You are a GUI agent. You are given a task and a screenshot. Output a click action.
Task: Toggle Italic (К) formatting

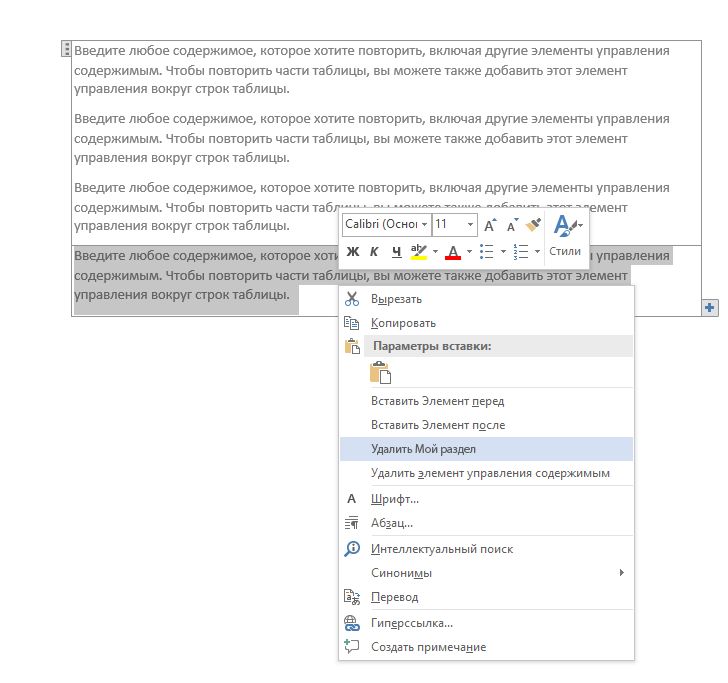374,252
